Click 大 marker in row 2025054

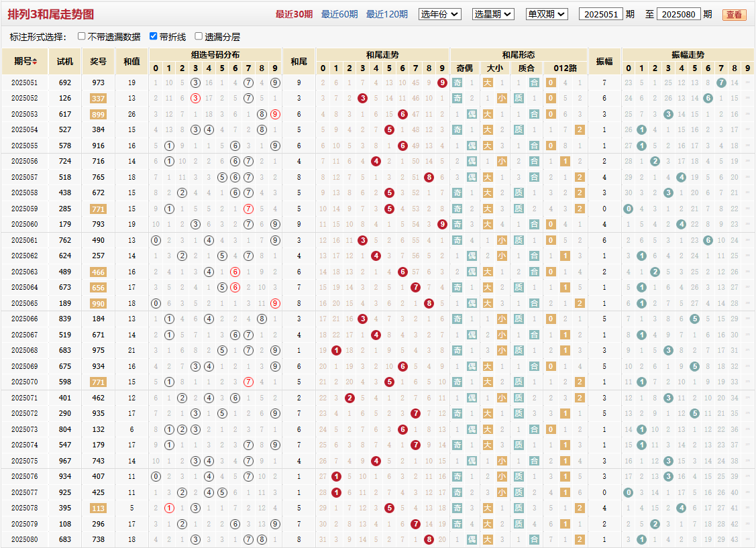tap(488, 129)
